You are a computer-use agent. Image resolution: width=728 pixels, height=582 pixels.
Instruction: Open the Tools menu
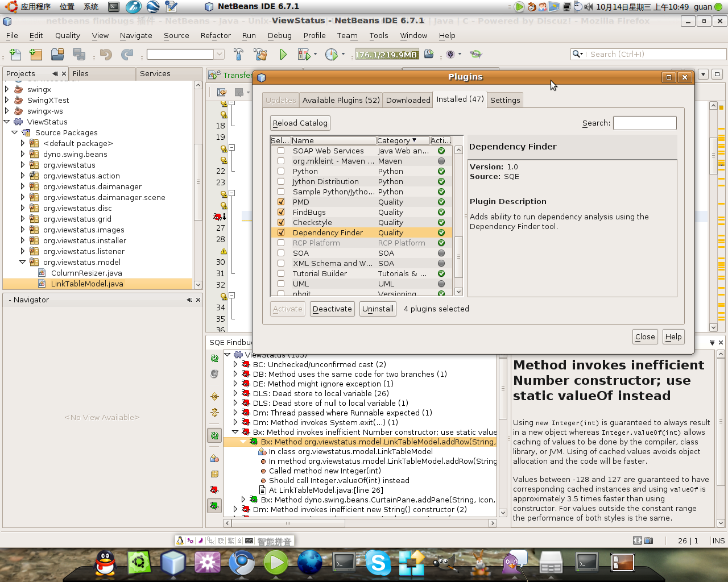(x=379, y=35)
